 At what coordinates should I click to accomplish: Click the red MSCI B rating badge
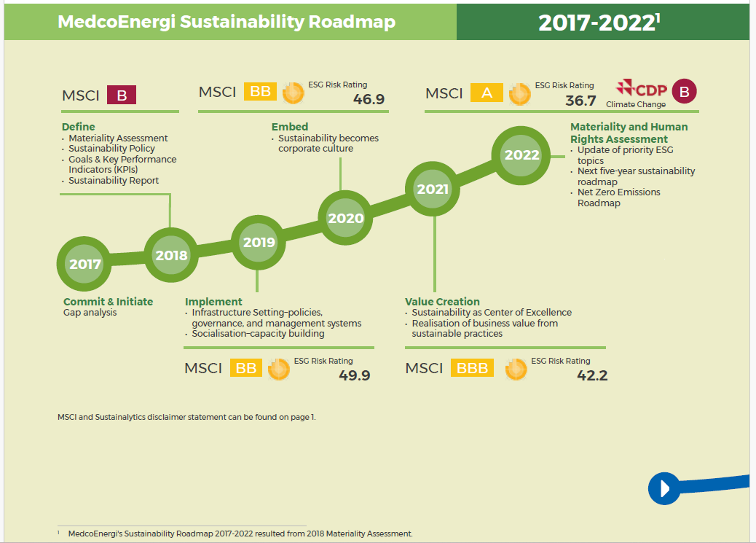[122, 95]
